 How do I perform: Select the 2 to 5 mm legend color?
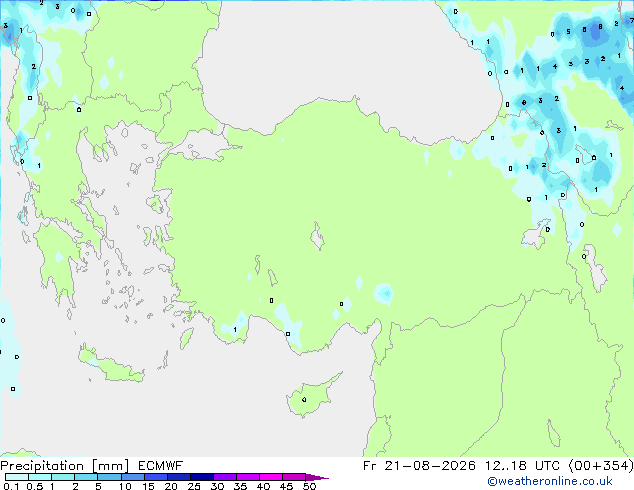(x=86, y=477)
